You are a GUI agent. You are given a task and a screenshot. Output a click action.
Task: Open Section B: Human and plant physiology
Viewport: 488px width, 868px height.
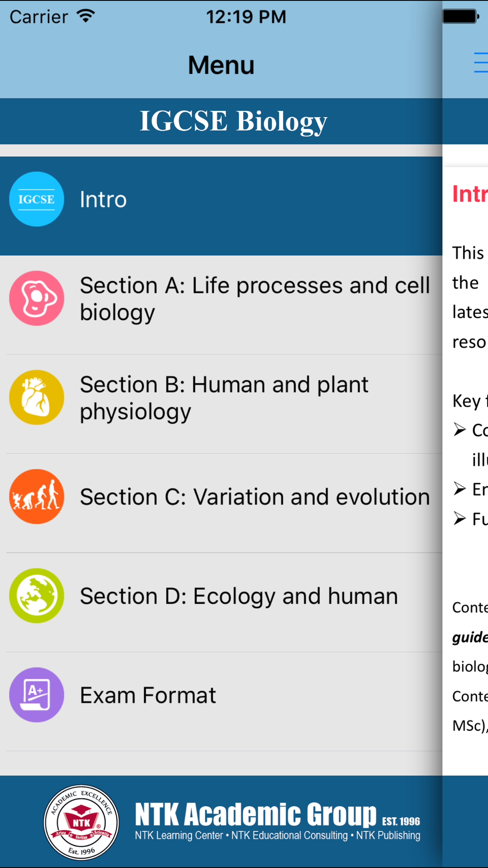click(224, 398)
